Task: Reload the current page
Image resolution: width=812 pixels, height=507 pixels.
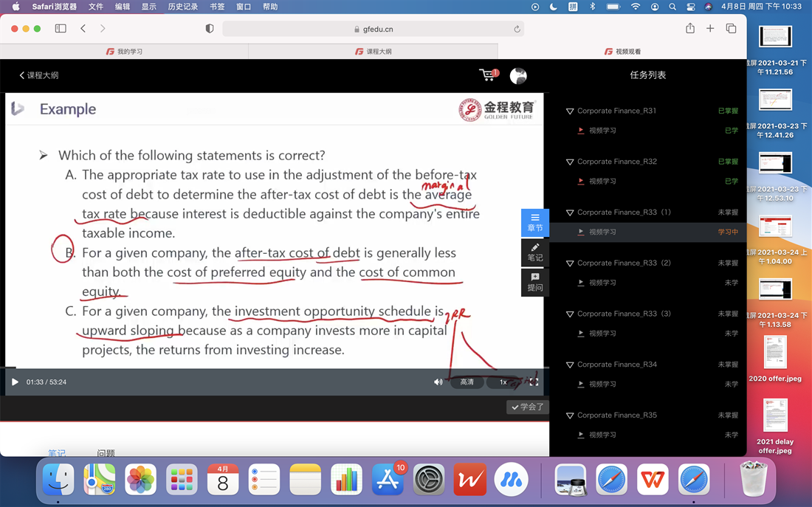Action: point(517,29)
